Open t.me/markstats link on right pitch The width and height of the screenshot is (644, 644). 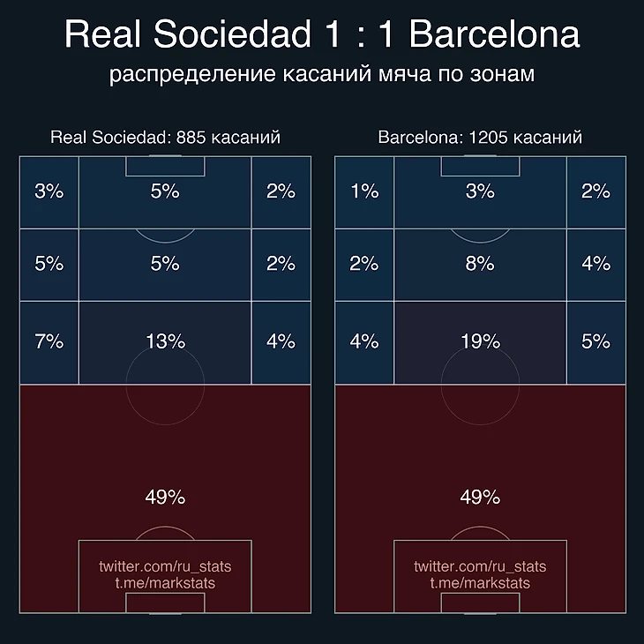pyautogui.click(x=480, y=583)
